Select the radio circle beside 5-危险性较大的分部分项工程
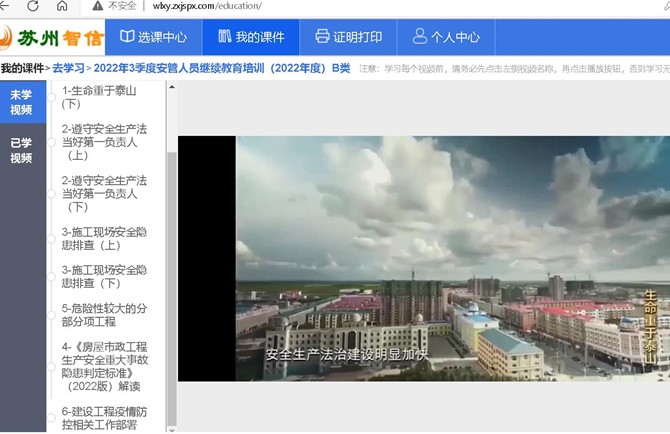670x434 pixels. pos(52,315)
